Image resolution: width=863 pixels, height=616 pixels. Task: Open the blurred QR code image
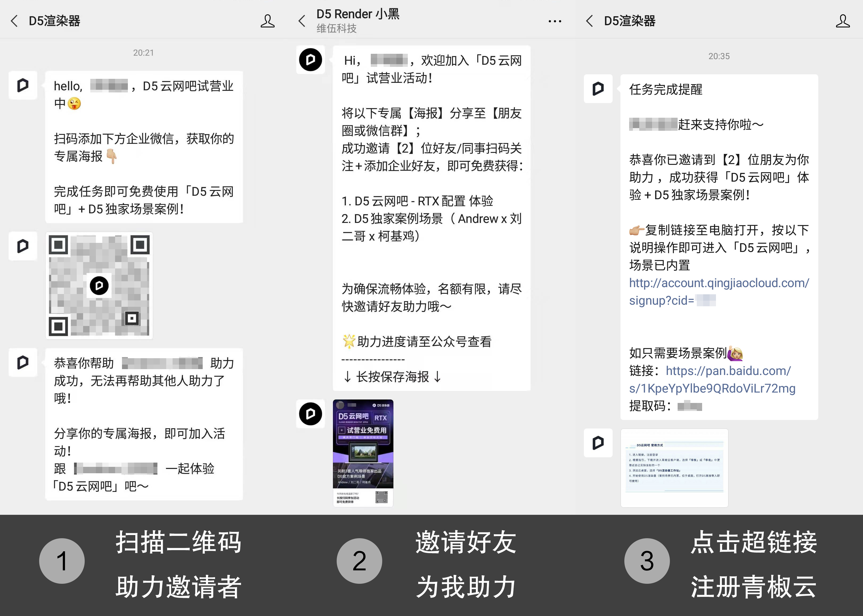(99, 285)
